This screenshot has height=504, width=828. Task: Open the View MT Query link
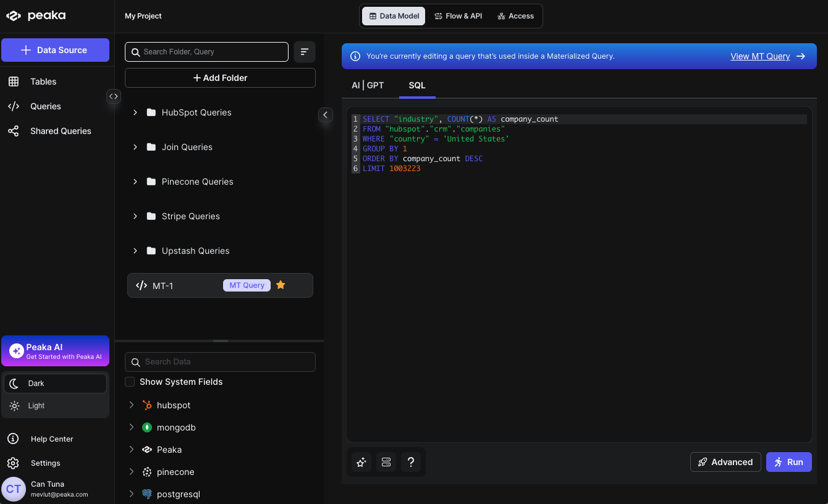760,56
